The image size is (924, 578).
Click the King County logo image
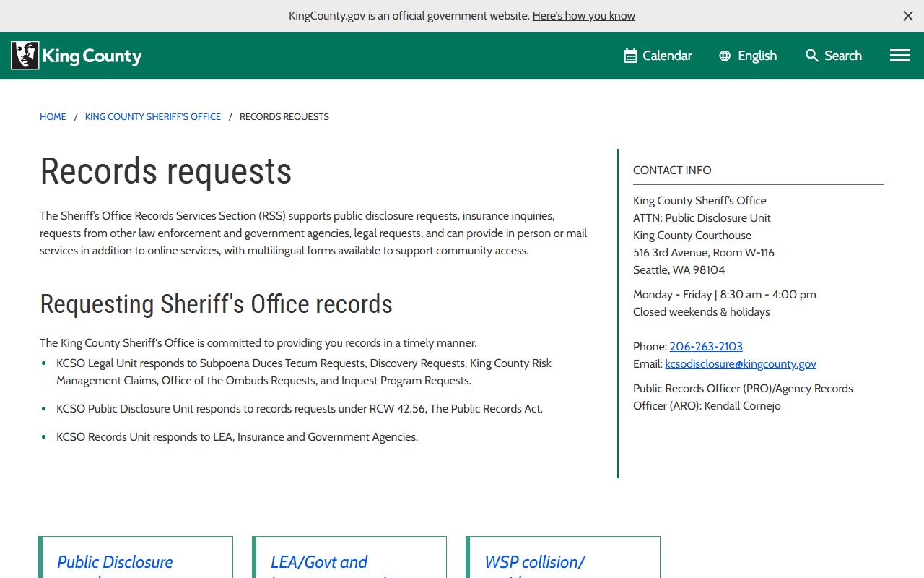[77, 56]
